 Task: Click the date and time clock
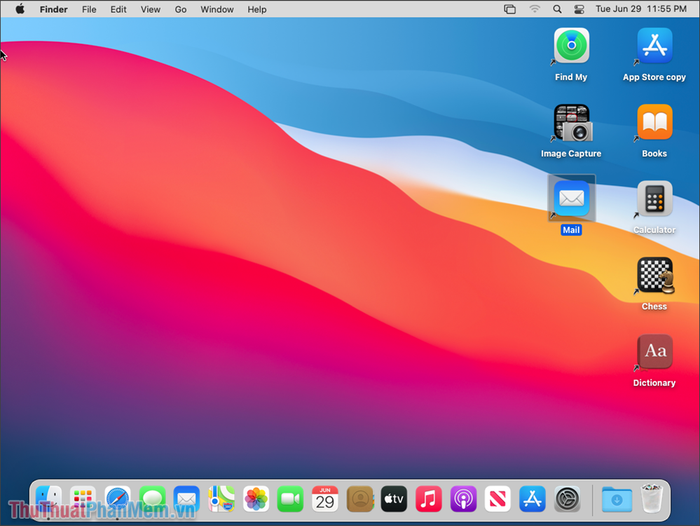(641, 9)
